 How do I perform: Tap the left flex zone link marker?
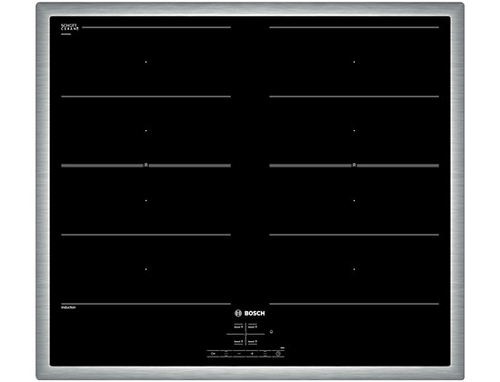(146, 165)
